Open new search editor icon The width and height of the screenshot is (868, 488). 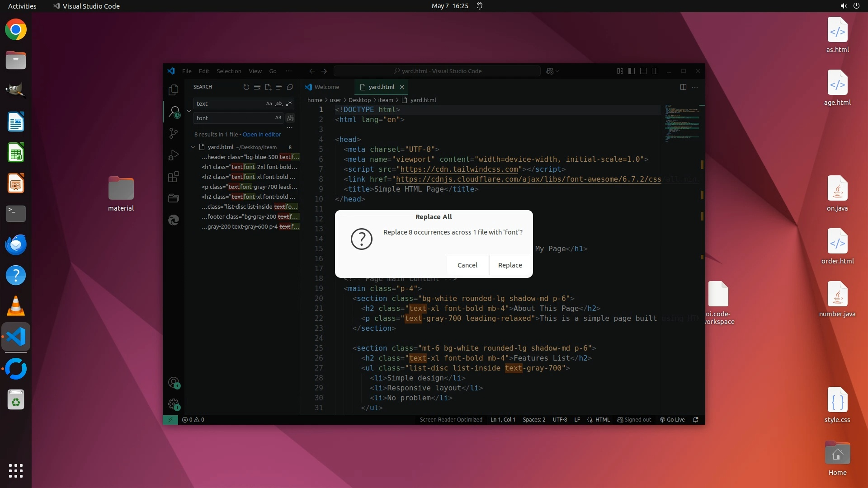(268, 87)
